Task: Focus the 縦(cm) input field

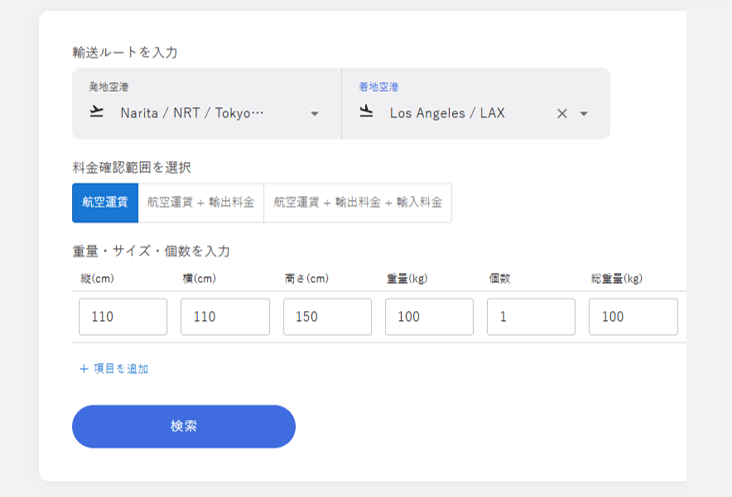Action: [x=123, y=317]
